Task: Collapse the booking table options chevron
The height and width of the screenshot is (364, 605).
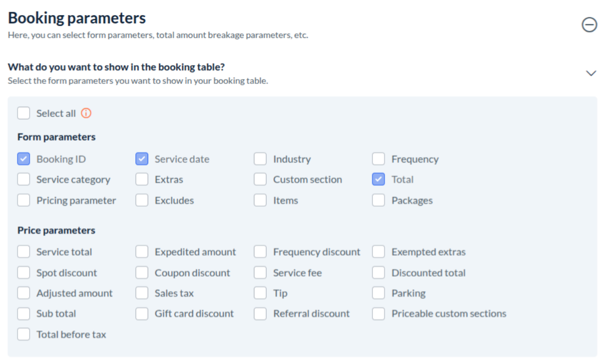Action: 591,73
